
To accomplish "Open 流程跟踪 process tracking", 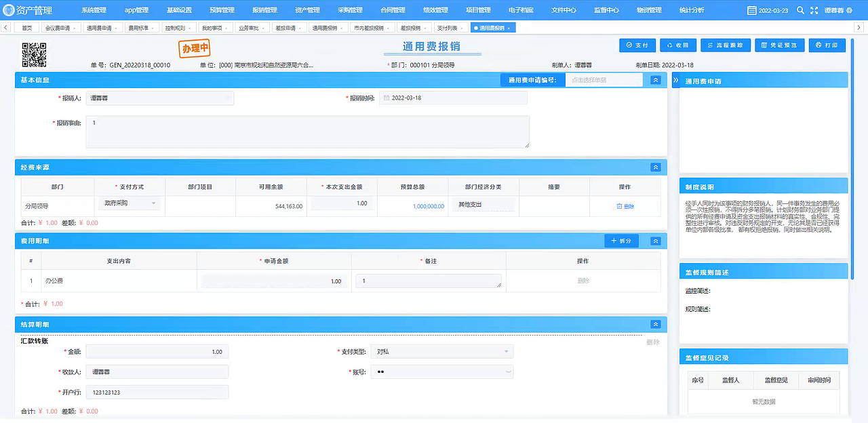I will tap(726, 45).
